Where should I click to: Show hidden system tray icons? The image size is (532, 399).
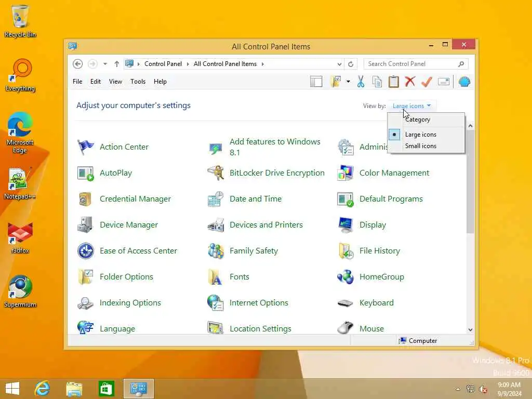click(458, 389)
